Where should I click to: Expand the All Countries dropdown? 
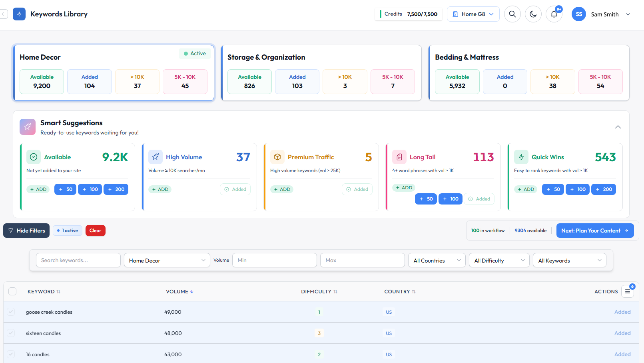(x=437, y=260)
